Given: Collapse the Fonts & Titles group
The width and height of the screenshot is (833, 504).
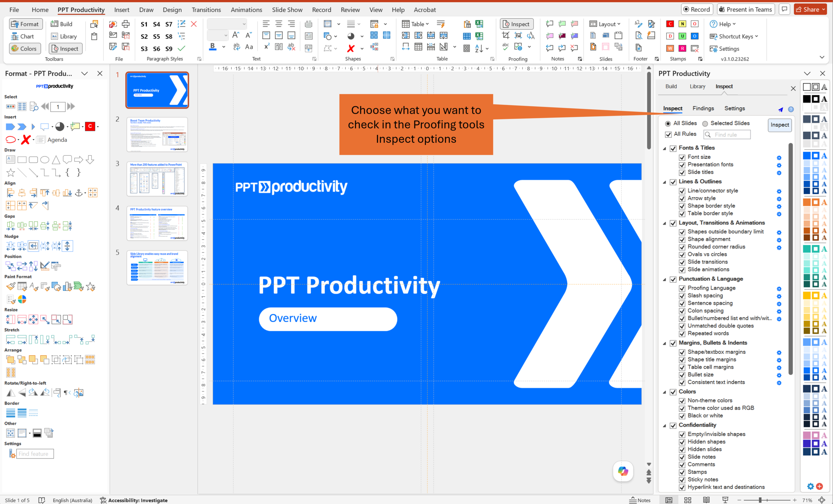Looking at the screenshot, I should [664, 148].
